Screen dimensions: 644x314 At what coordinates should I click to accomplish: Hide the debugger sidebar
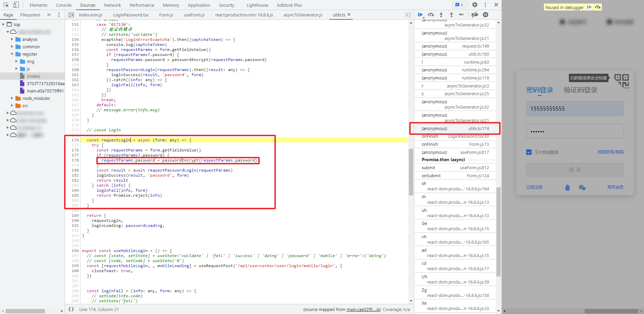[x=408, y=15]
